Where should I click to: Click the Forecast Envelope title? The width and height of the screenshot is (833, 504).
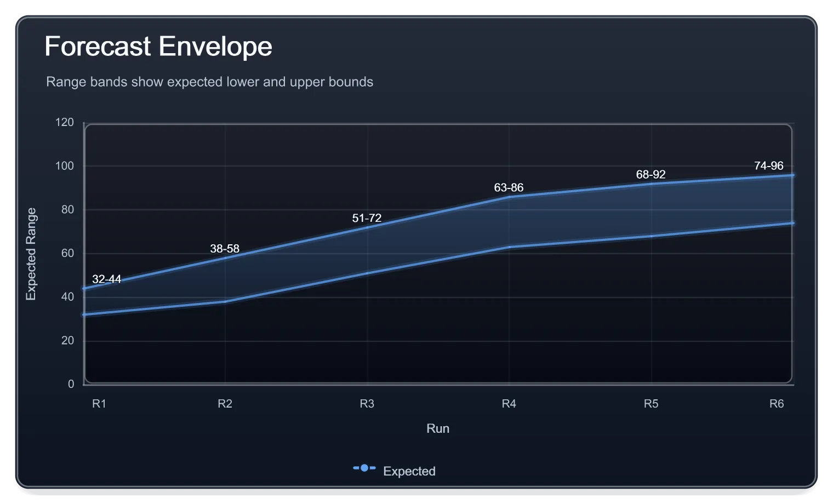point(158,47)
